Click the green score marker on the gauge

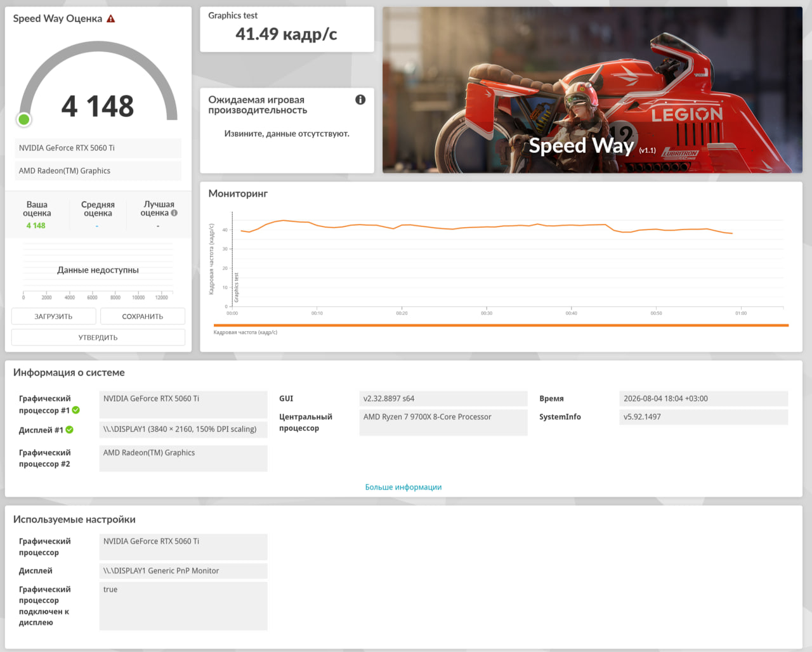pos(24,119)
